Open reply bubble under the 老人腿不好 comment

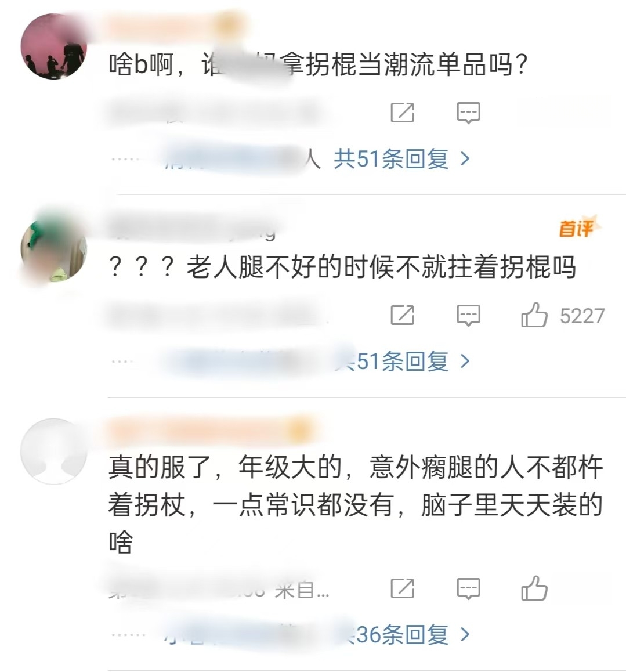click(x=468, y=316)
